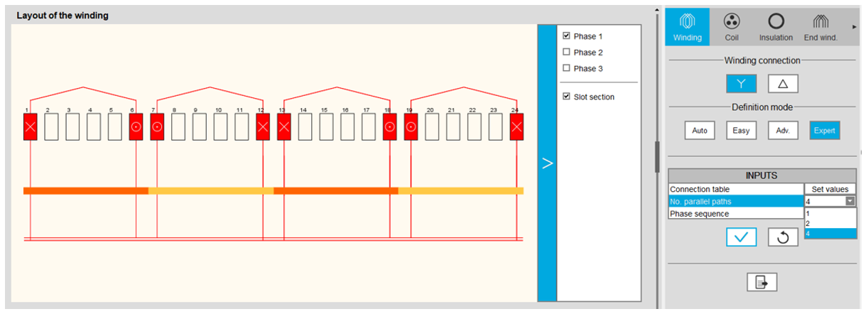Screen dimensions: 868x314
Task: Choose value 2 in the dropdown list
Action: tap(808, 223)
